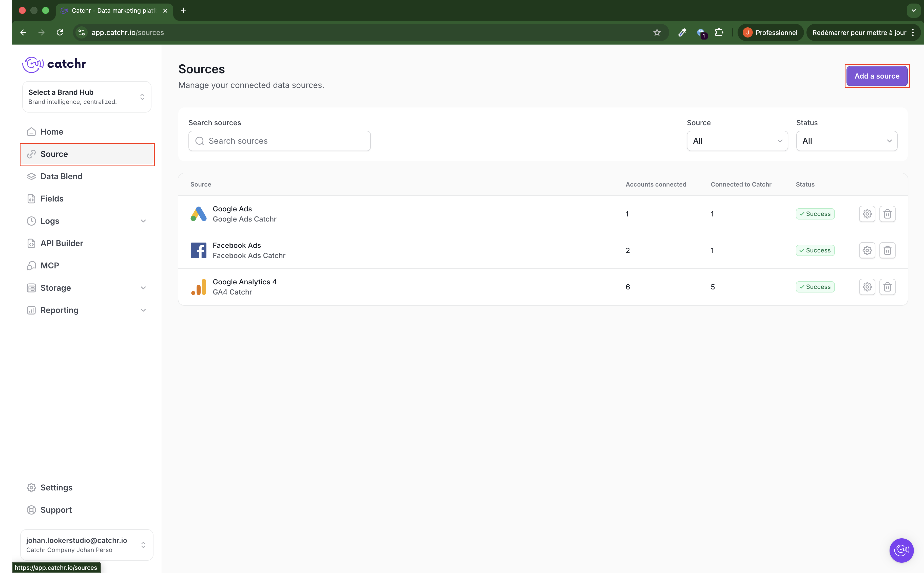Screen dimensions: 924x587
Task: Bookmark this page with star icon
Action: pyautogui.click(x=657, y=33)
